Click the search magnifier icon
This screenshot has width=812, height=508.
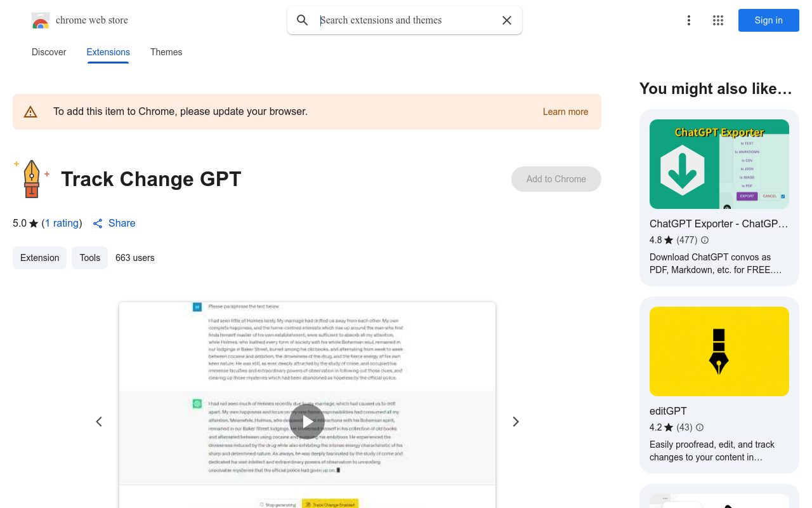303,20
